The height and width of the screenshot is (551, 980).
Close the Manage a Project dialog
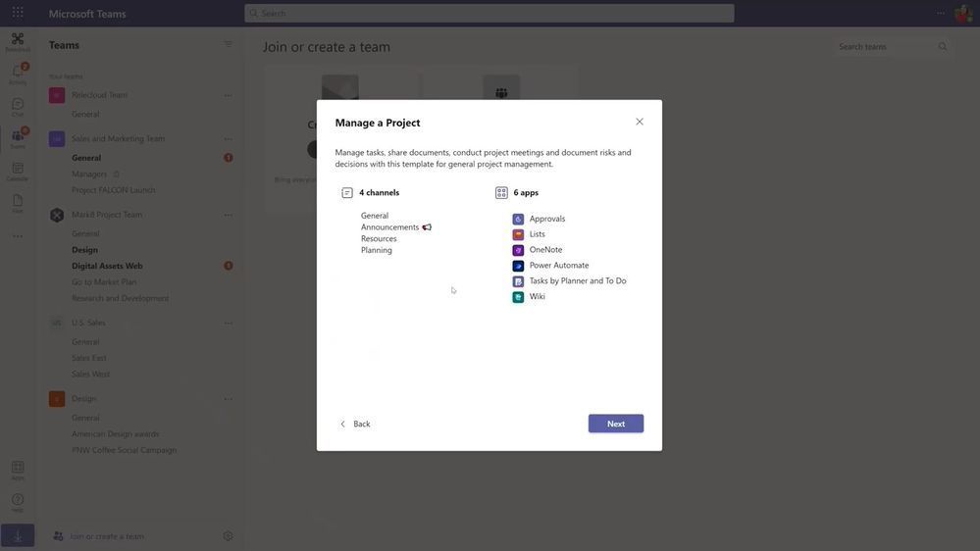coord(640,122)
